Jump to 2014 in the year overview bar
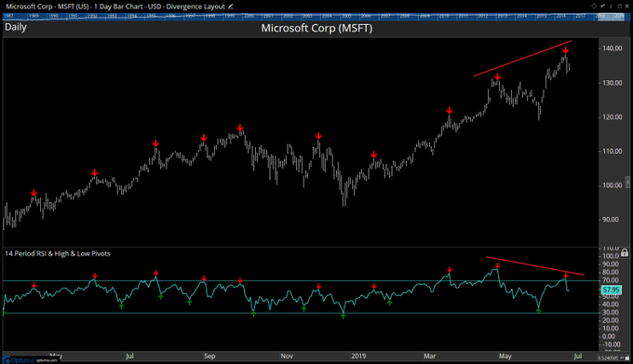This screenshot has height=364, width=633. pyautogui.click(x=522, y=16)
